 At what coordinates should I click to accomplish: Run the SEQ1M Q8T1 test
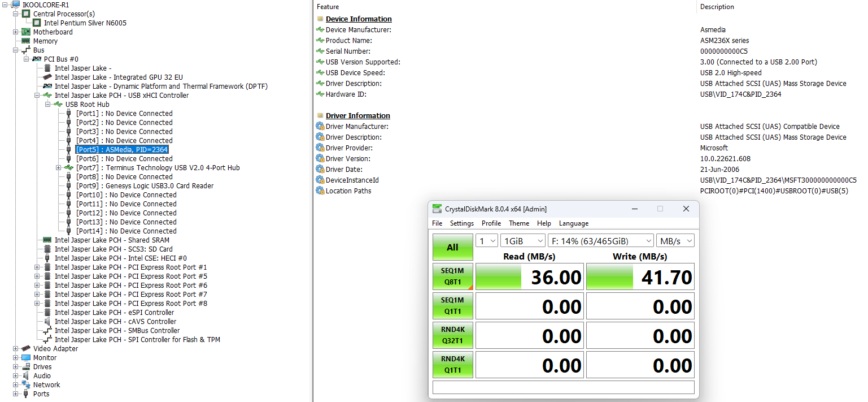453,276
